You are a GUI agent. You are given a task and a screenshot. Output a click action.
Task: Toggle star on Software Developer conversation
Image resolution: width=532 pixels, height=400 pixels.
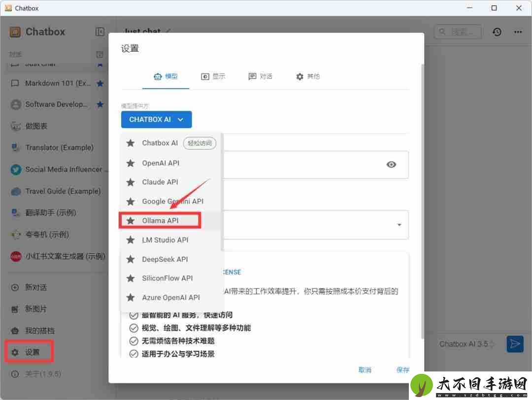click(100, 104)
